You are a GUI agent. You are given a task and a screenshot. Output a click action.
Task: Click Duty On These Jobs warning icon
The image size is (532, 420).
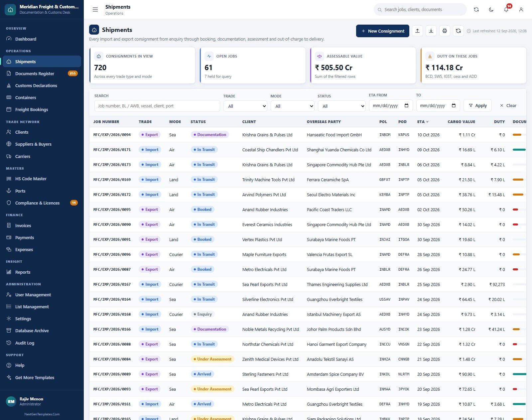(430, 56)
